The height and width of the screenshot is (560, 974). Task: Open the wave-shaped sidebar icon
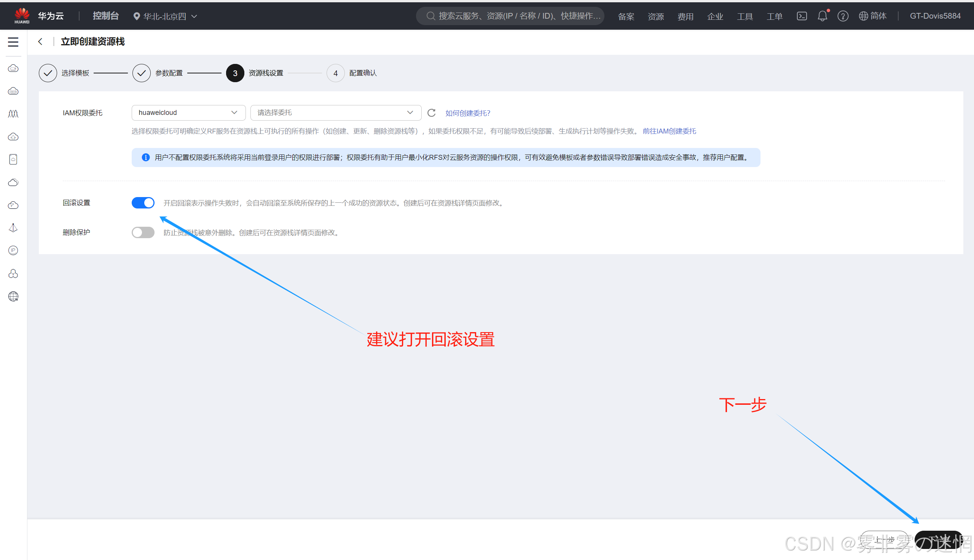[13, 114]
